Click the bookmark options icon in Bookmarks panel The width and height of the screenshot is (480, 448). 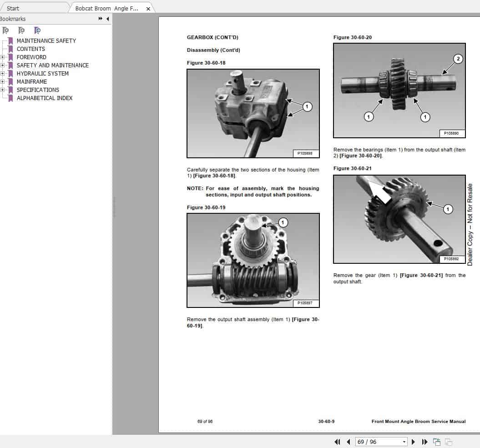point(6,30)
